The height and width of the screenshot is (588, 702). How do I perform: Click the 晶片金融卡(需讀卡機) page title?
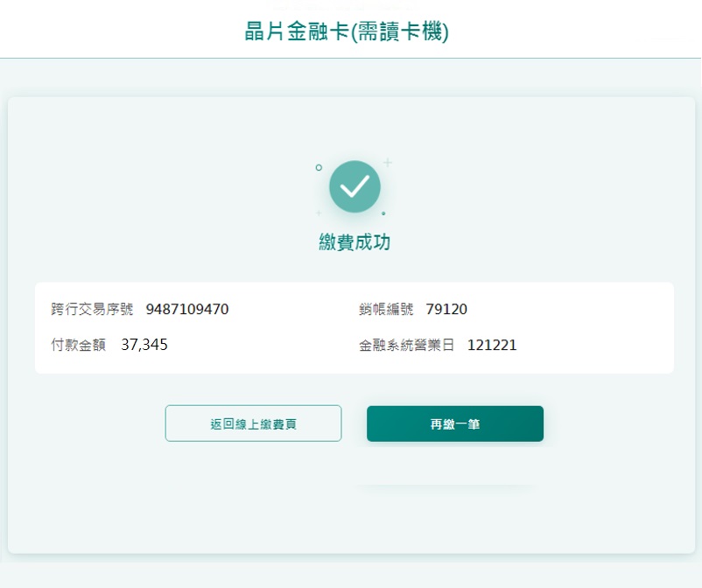click(347, 31)
